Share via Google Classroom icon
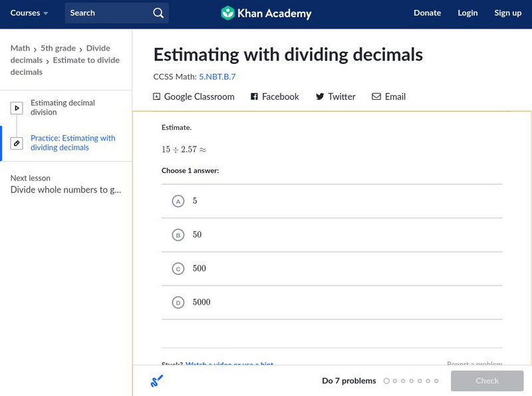The height and width of the screenshot is (396, 532). pos(157,97)
